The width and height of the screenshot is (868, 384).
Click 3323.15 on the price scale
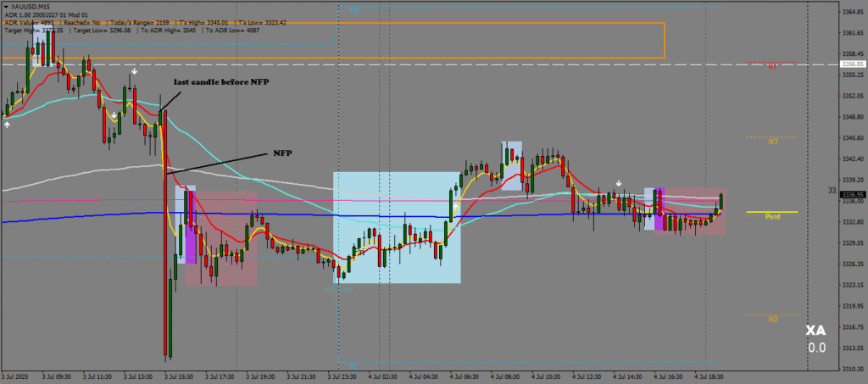pyautogui.click(x=853, y=285)
